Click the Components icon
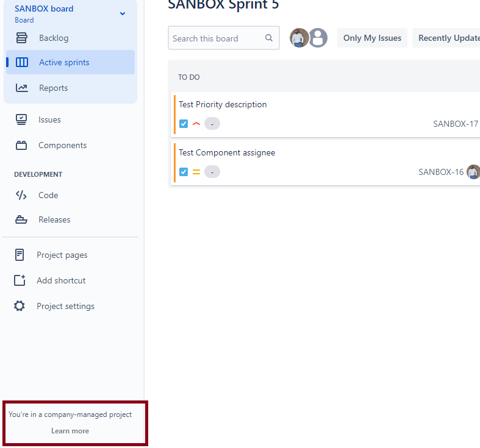 point(21,145)
